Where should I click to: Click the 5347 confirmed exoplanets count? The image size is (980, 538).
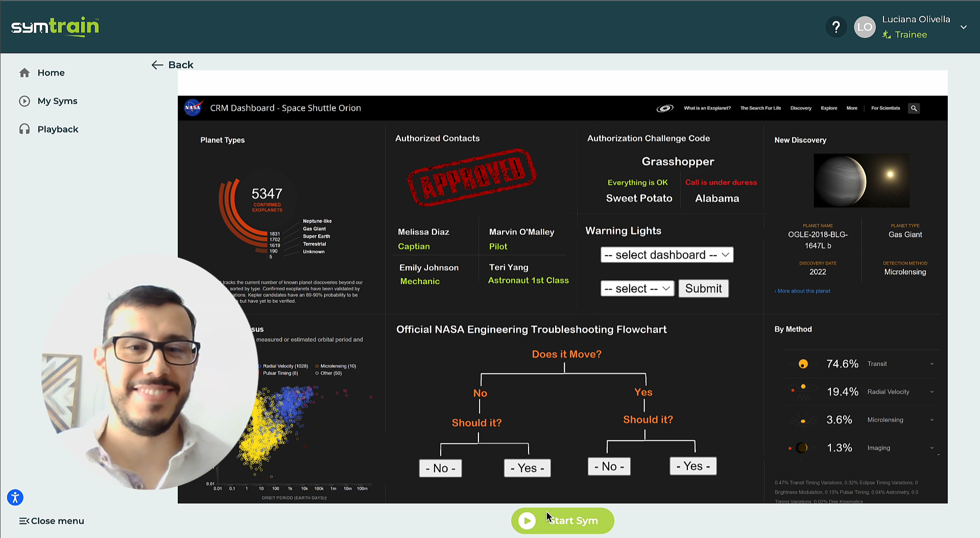[x=267, y=194]
